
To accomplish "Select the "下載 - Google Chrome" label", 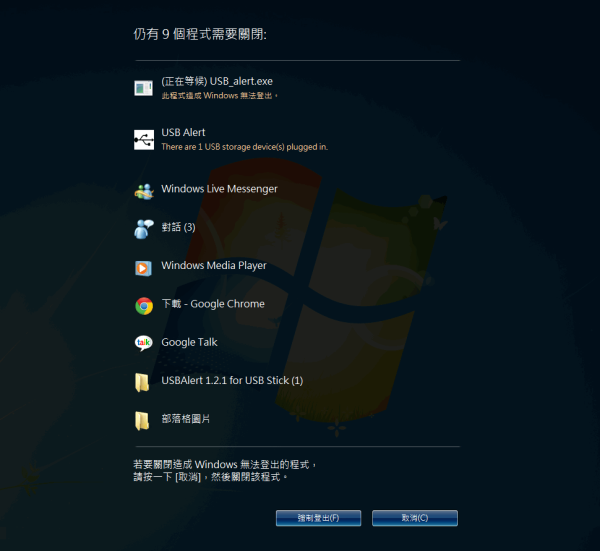I will [213, 304].
